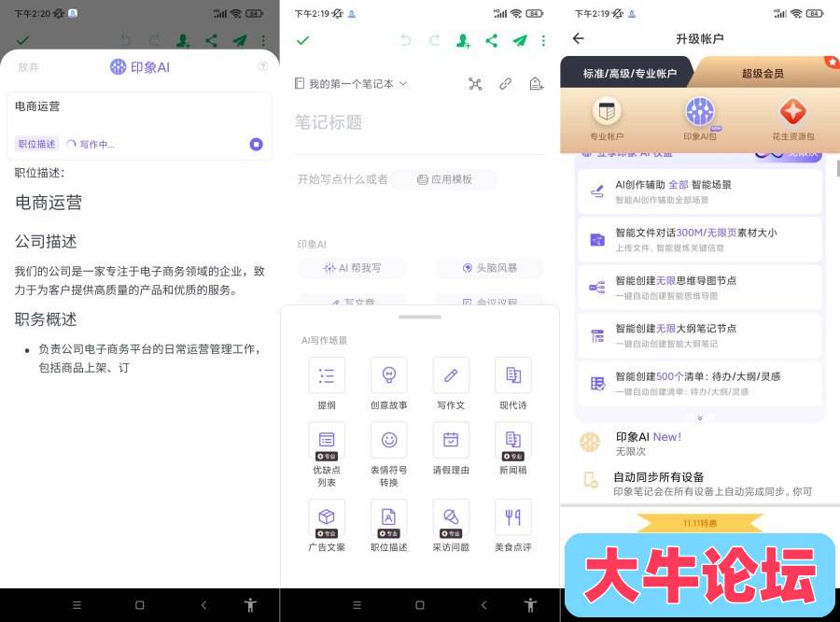Click the 开始写点什么或者 note body placeholder

tap(343, 179)
